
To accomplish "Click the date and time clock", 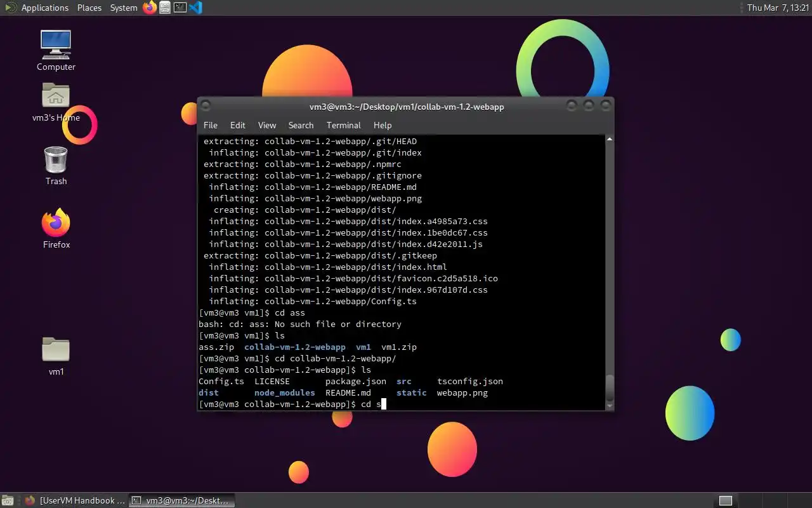I will 778,8.
